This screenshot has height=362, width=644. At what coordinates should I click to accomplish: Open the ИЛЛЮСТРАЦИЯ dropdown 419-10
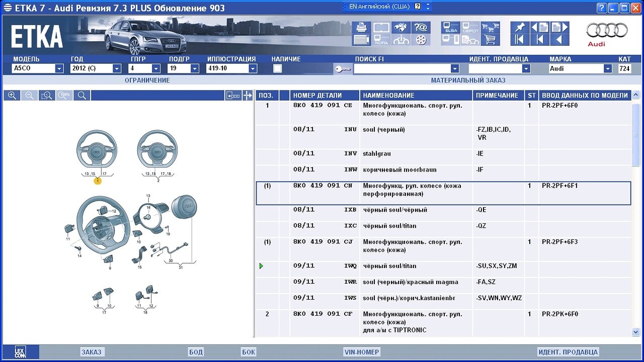click(232, 69)
